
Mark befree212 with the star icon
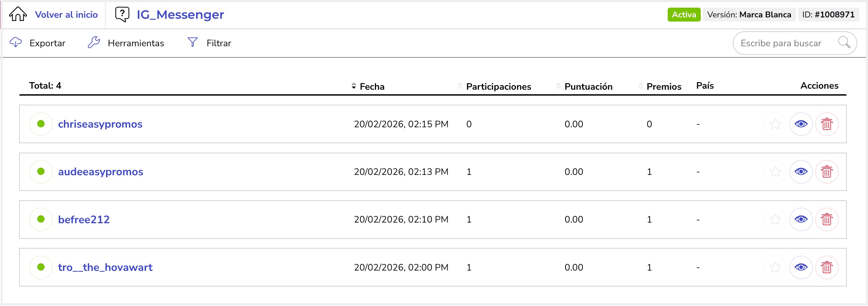(775, 219)
